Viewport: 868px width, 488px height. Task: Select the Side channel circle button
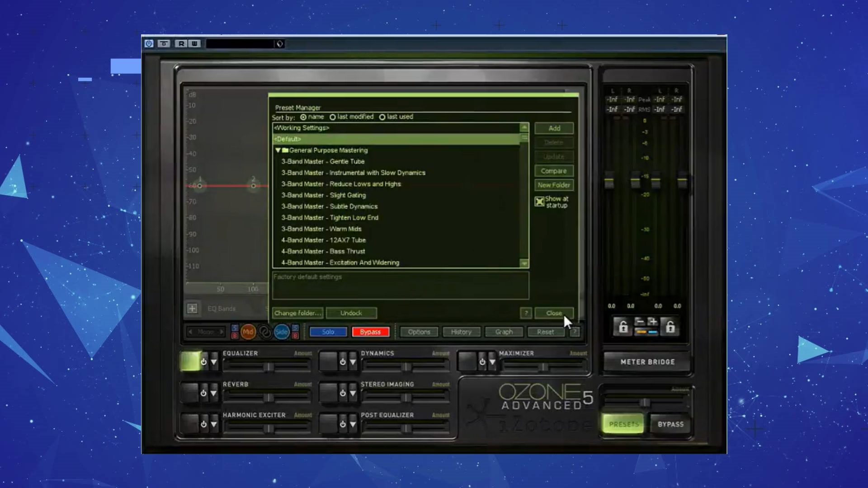[281, 332]
